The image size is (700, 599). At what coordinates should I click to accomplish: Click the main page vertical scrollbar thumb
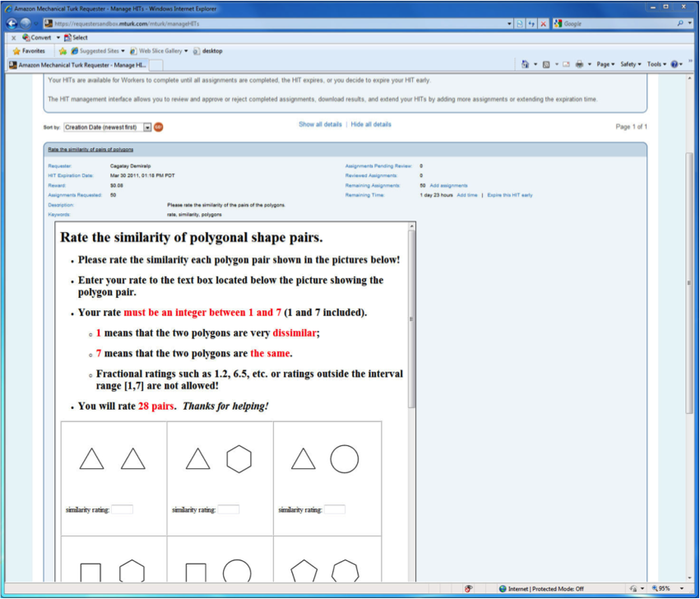pyautogui.click(x=689, y=282)
